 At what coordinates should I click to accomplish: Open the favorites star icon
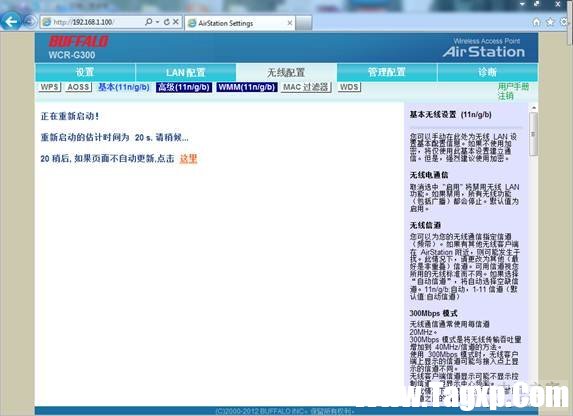[x=550, y=22]
